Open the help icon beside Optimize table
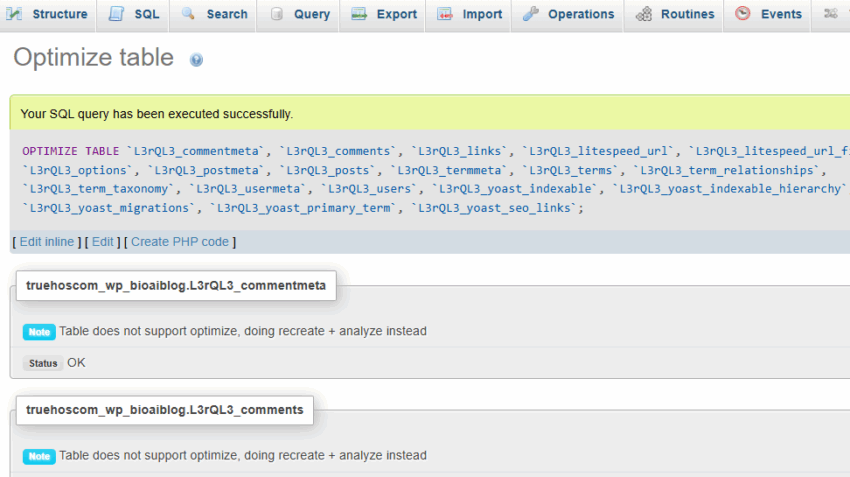Viewport: 850px width, 477px height. pyautogui.click(x=196, y=60)
